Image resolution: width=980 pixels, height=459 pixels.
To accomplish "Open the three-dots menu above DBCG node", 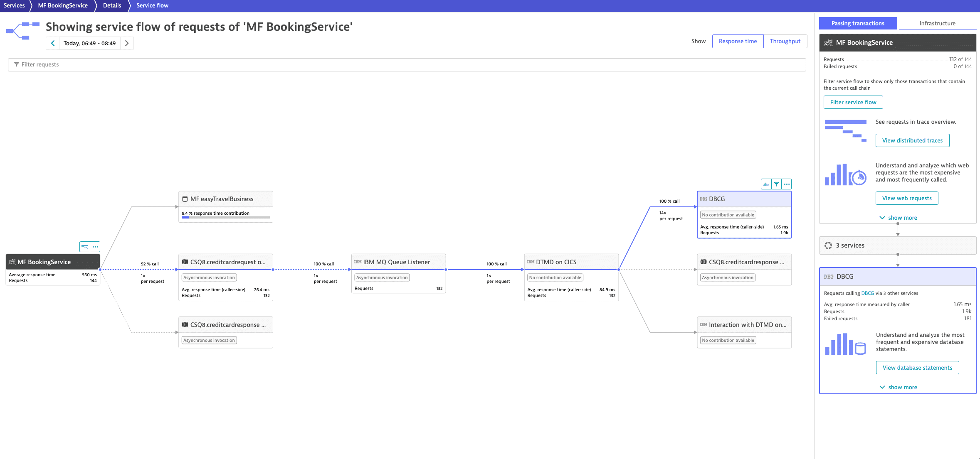I will pyautogui.click(x=787, y=184).
